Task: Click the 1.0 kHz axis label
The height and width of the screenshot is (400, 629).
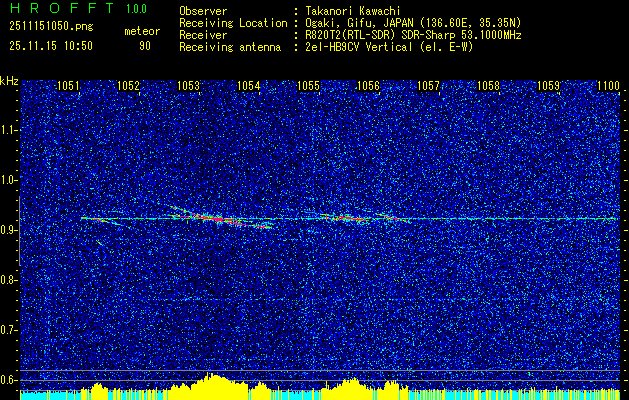Action: [8, 180]
